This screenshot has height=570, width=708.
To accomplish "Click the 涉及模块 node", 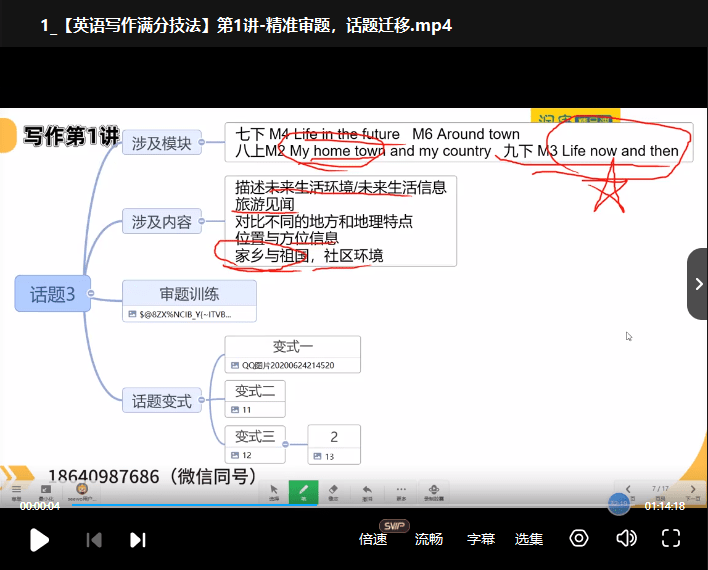I will (162, 143).
